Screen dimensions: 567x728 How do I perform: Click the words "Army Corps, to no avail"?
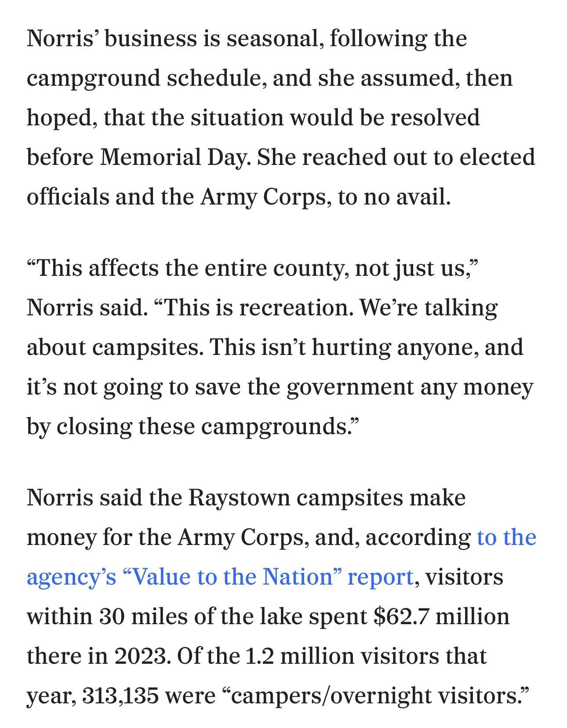point(325,197)
